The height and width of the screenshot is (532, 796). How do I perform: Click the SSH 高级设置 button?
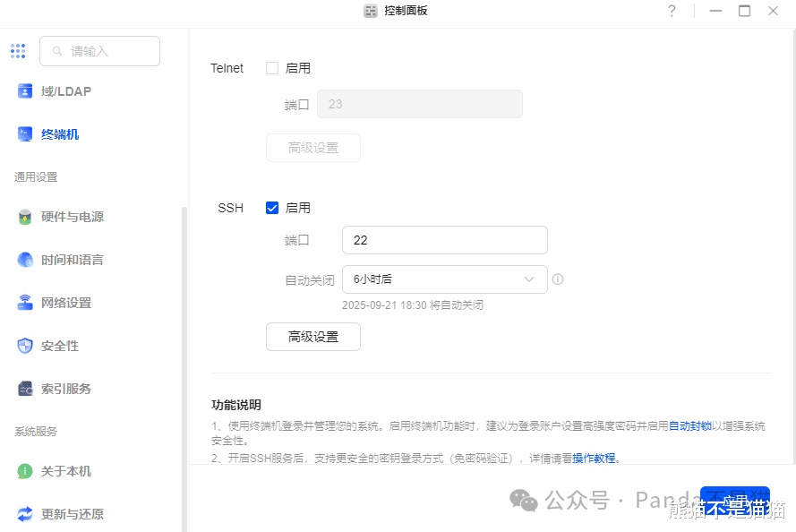(312, 337)
